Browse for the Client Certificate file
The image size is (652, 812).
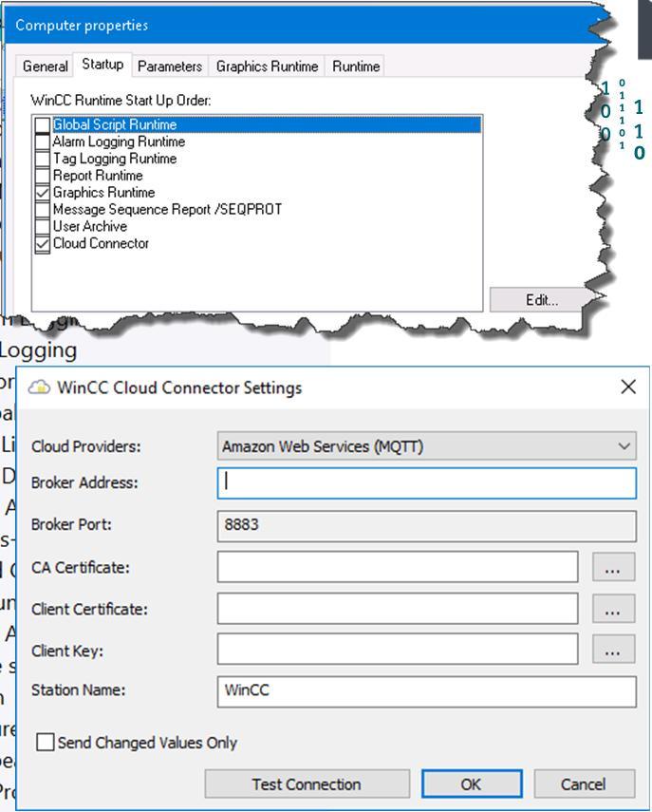tap(613, 609)
